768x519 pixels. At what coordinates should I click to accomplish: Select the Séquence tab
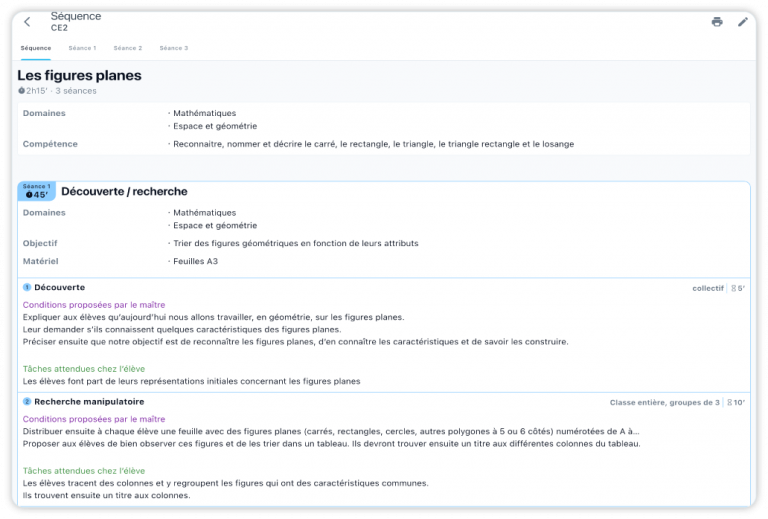[36, 48]
